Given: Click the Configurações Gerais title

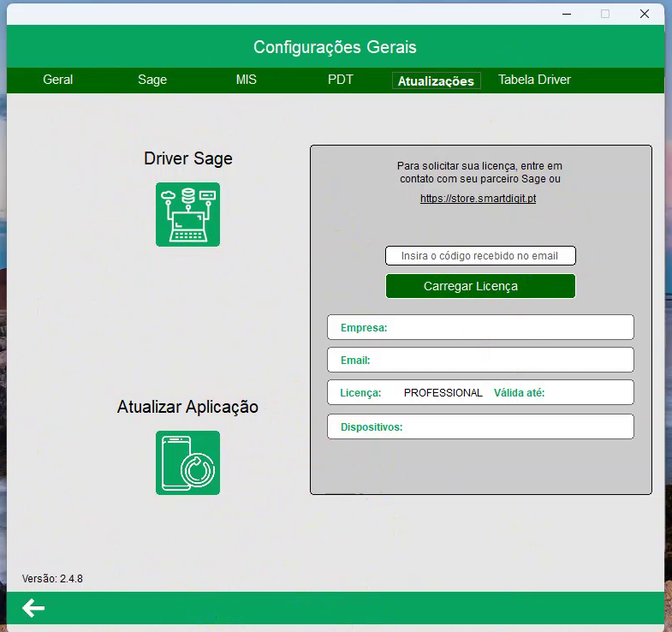Looking at the screenshot, I should 335,47.
